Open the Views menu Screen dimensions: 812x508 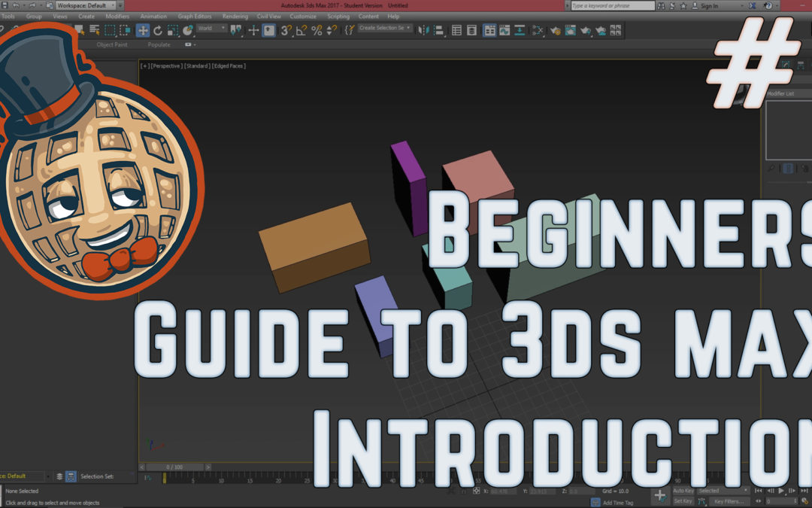(x=60, y=16)
